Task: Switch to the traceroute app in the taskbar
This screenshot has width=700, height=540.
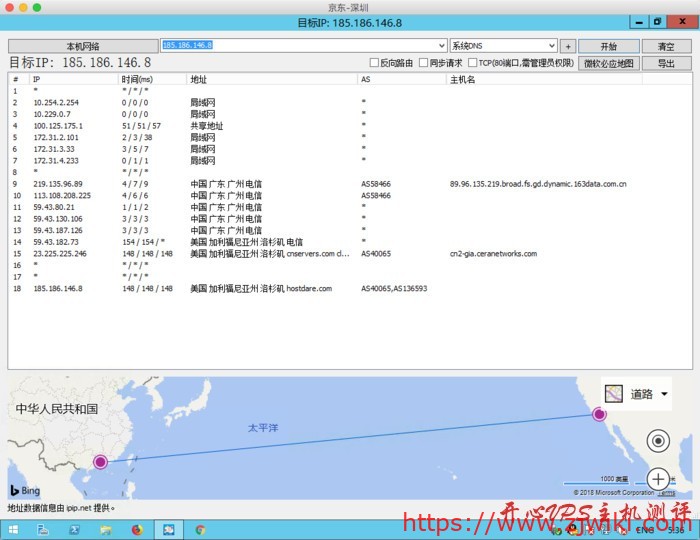Action: tap(169, 530)
